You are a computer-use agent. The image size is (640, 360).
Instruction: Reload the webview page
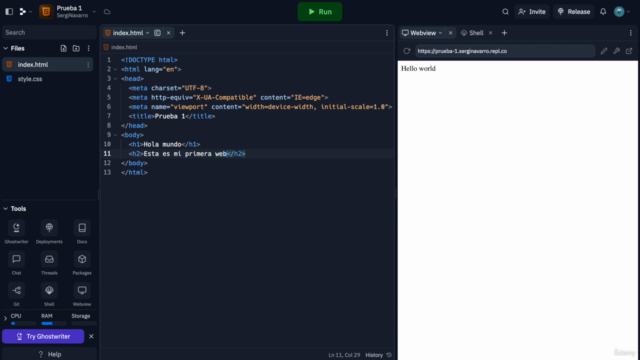(407, 51)
